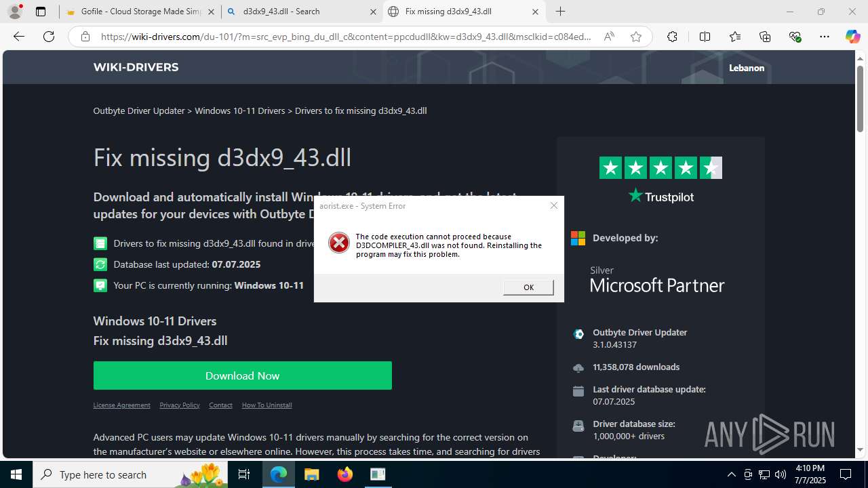Click the scrollbar up arrow

pyautogui.click(x=861, y=58)
